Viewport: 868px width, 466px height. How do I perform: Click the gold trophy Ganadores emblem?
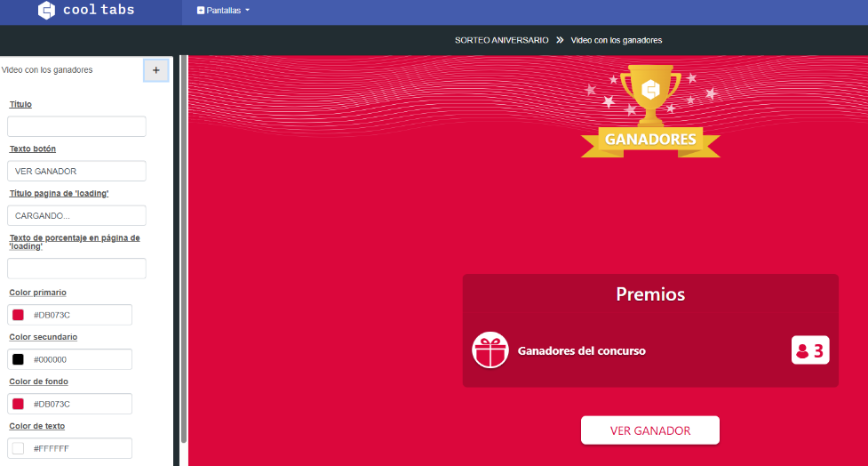click(x=650, y=111)
